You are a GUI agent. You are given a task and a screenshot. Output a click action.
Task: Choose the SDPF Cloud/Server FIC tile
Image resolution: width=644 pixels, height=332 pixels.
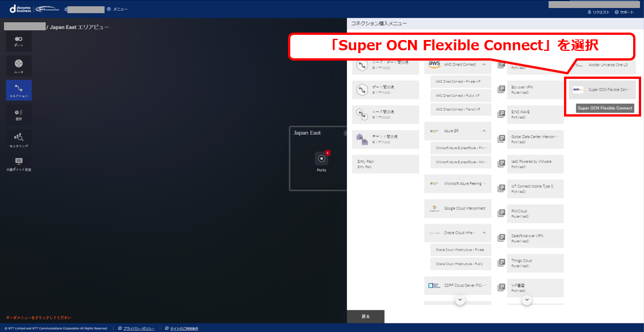click(458, 285)
